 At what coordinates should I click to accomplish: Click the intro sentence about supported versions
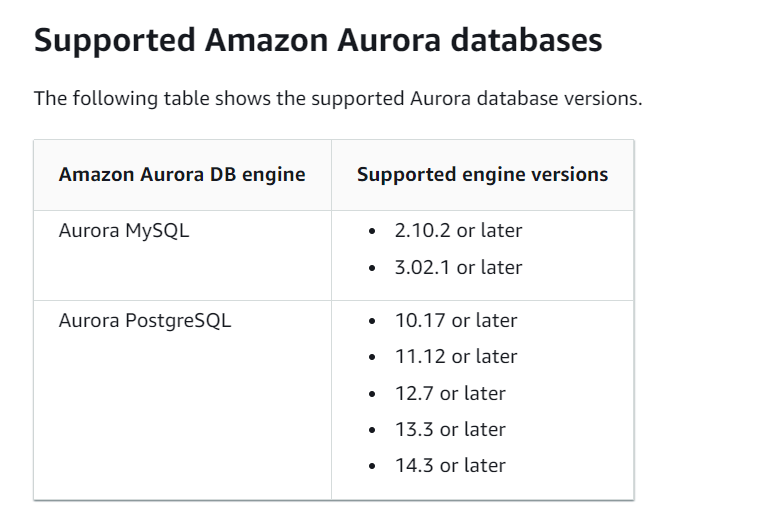point(338,98)
